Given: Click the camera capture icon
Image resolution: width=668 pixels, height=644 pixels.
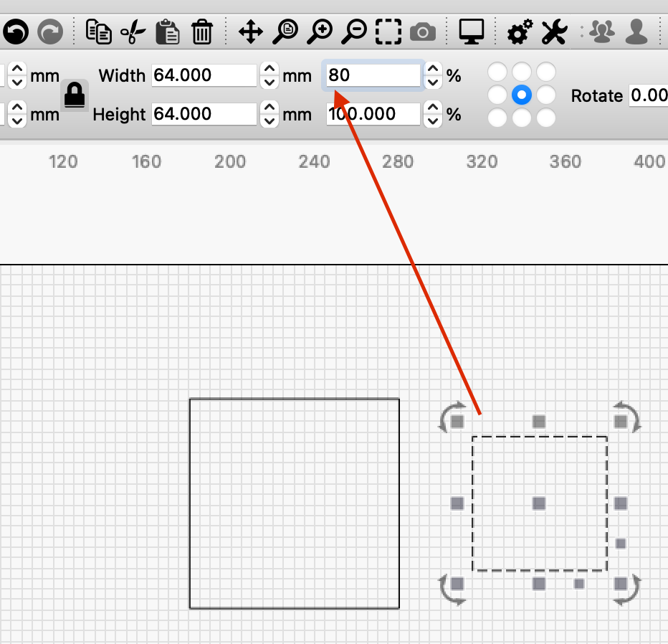Looking at the screenshot, I should (x=422, y=32).
